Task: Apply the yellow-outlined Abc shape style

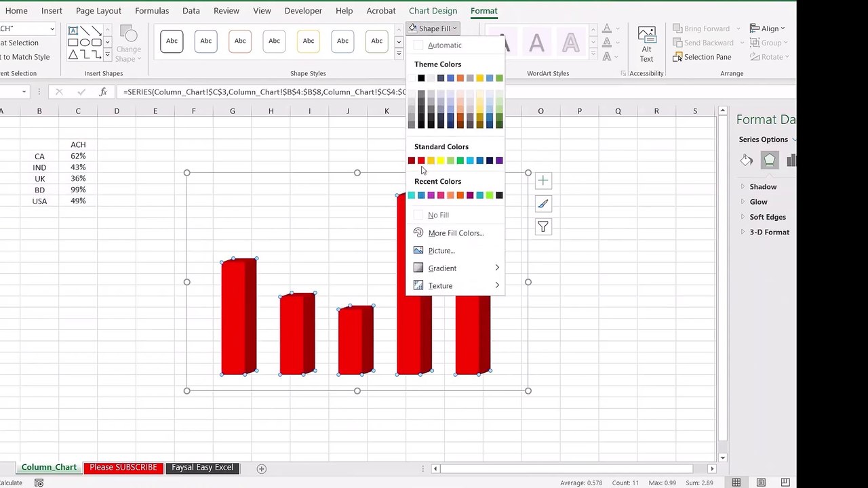Action: pyautogui.click(x=309, y=41)
